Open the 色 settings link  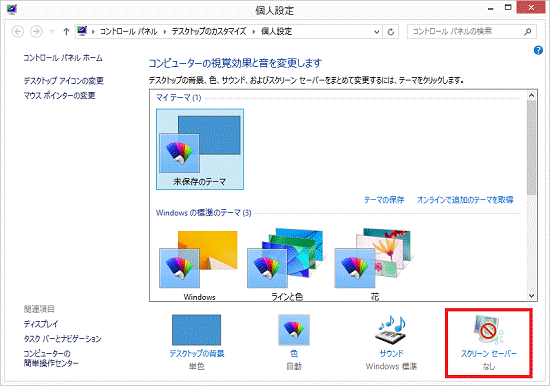coord(294,353)
